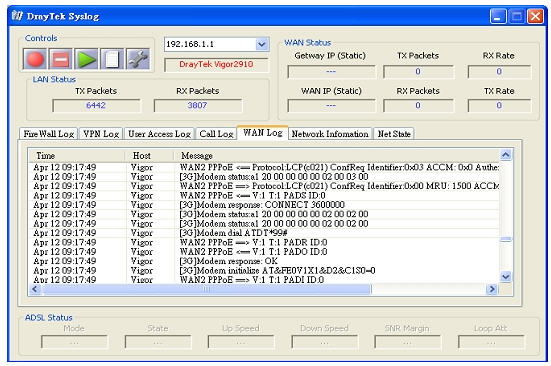Switch to the Net State tab
Screen dimensions: 551x366
394,134
